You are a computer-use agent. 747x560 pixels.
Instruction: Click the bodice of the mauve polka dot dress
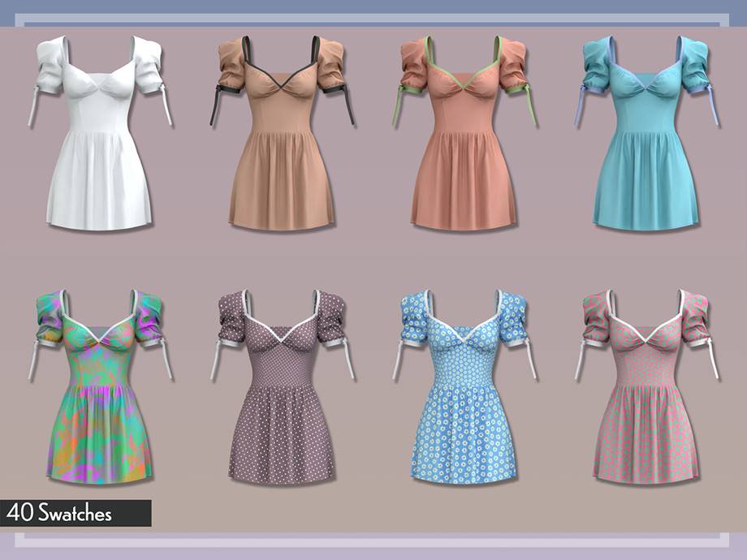(281, 355)
